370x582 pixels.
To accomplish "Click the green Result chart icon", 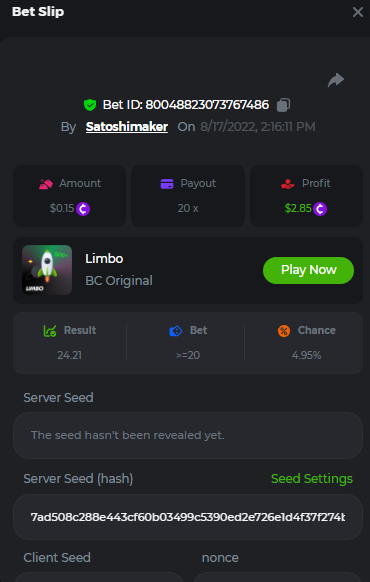I will point(50,331).
